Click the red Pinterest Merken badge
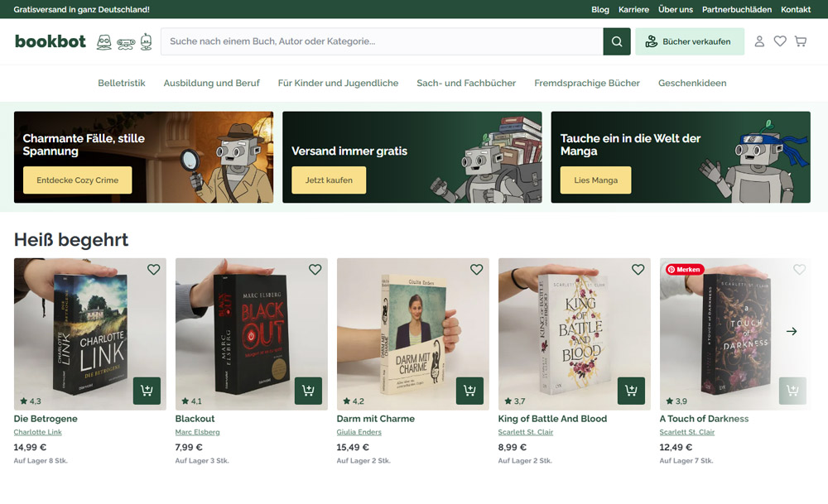The image size is (828, 504). pos(685,269)
